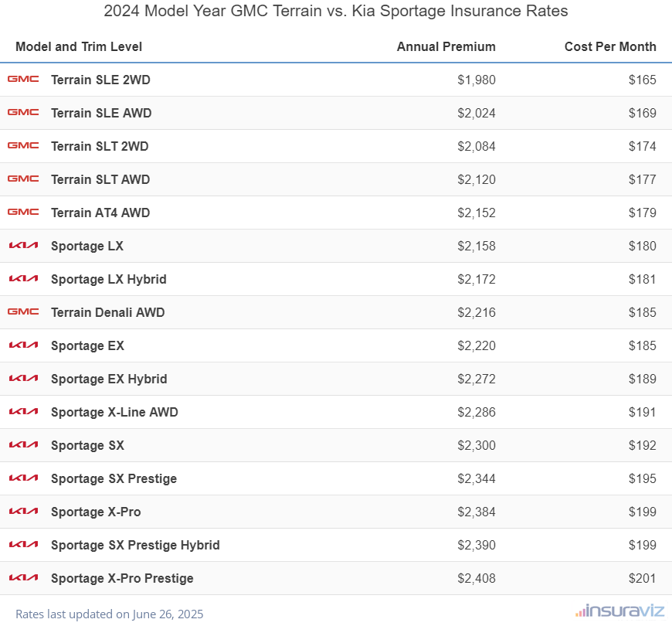Image resolution: width=672 pixels, height=626 pixels.
Task: Select the $201 monthly cost value
Action: point(643,578)
